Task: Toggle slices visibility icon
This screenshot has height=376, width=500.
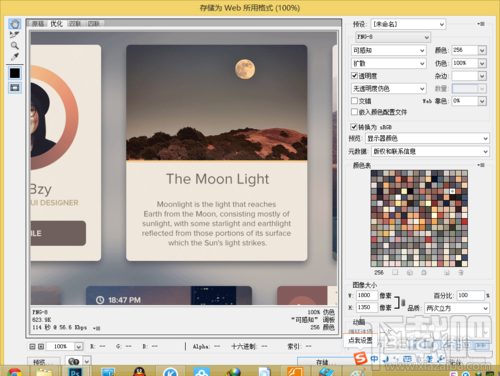Action: 15,88
